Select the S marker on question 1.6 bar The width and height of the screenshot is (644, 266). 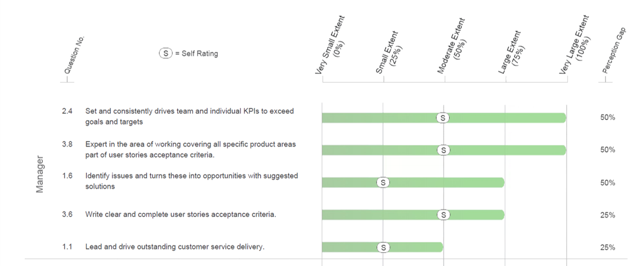[383, 183]
